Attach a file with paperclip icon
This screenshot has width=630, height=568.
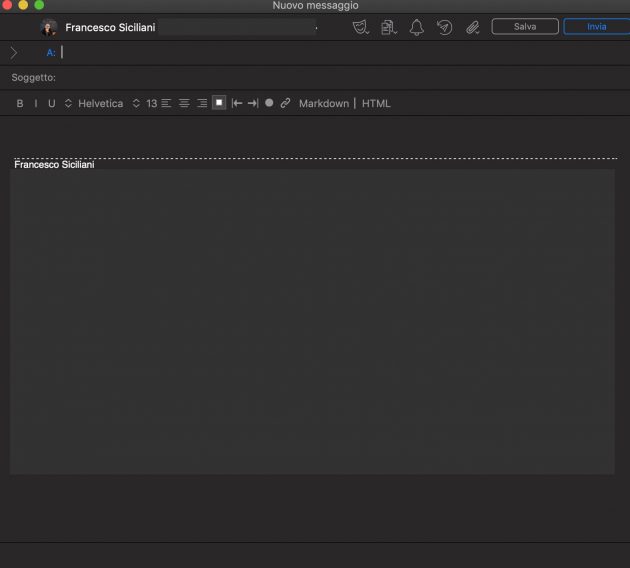pyautogui.click(x=473, y=27)
